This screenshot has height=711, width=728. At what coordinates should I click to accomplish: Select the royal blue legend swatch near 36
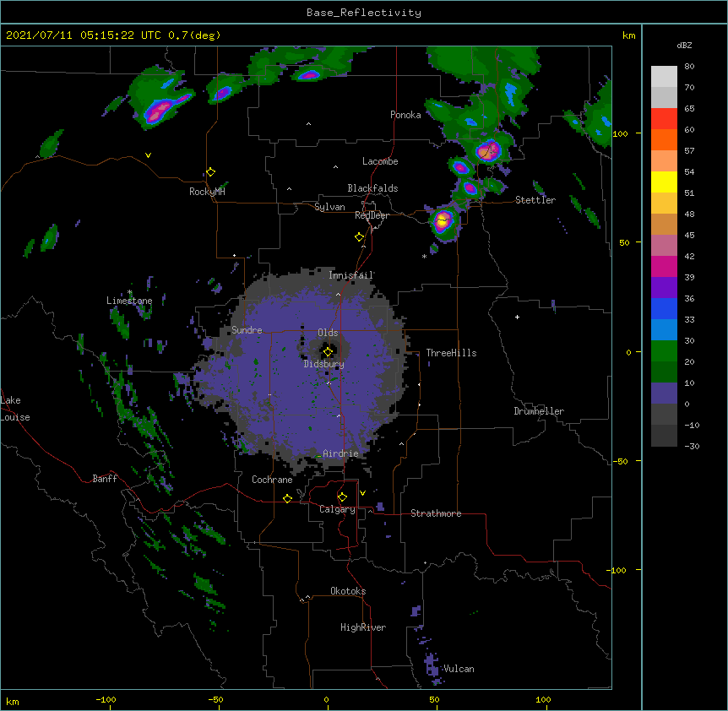664,308
